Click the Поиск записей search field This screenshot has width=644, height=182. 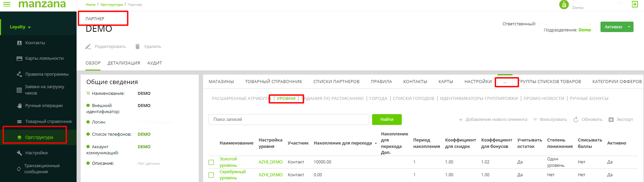pyautogui.click(x=288, y=120)
